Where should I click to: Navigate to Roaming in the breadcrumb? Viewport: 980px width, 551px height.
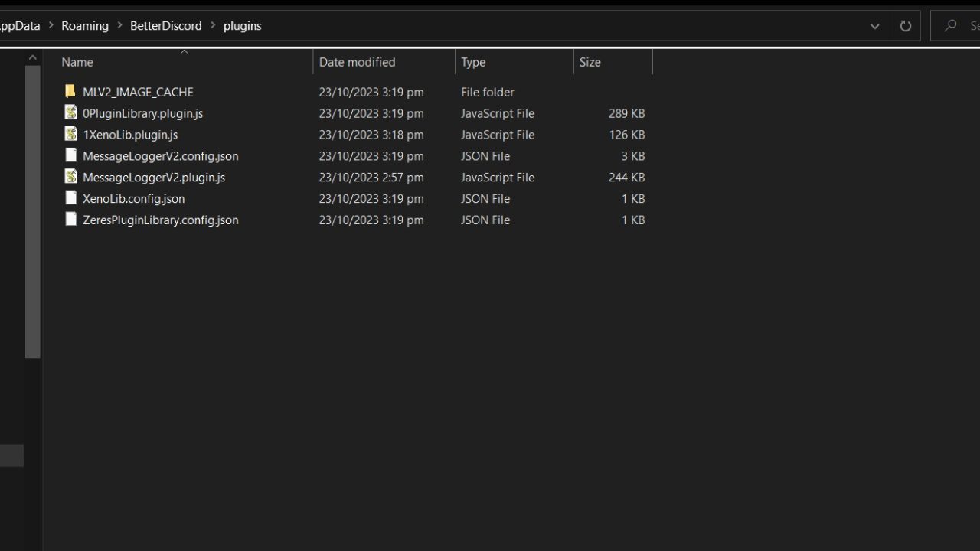coord(85,26)
